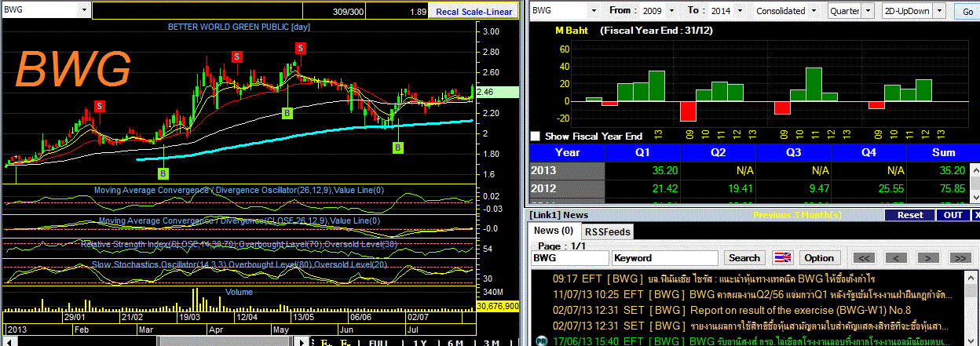
Task: Open the 2D-UpDown chart style dropdown
Action: (938, 11)
